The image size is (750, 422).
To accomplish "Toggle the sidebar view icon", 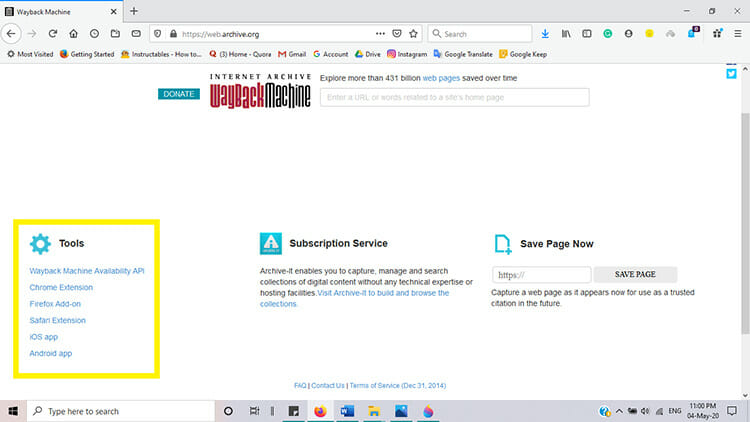I will point(587,34).
